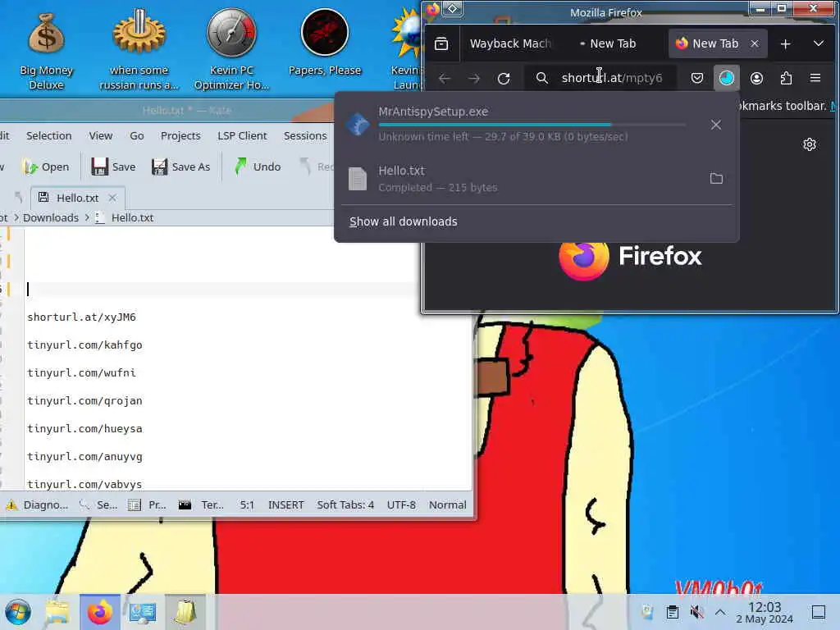Open a new Firefox tab with plus
The height and width of the screenshot is (630, 840).
(785, 44)
